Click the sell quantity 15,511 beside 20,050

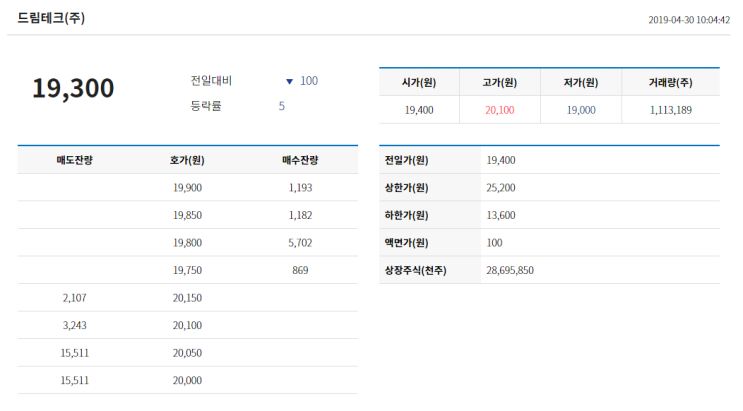tap(74, 353)
